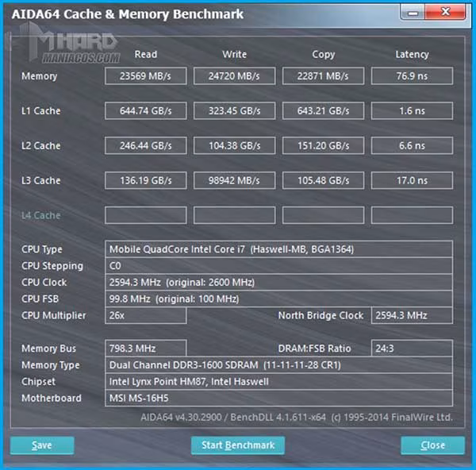Click the empty L4 Cache Read field
Viewport: 476px width, 470px height.
(x=146, y=215)
